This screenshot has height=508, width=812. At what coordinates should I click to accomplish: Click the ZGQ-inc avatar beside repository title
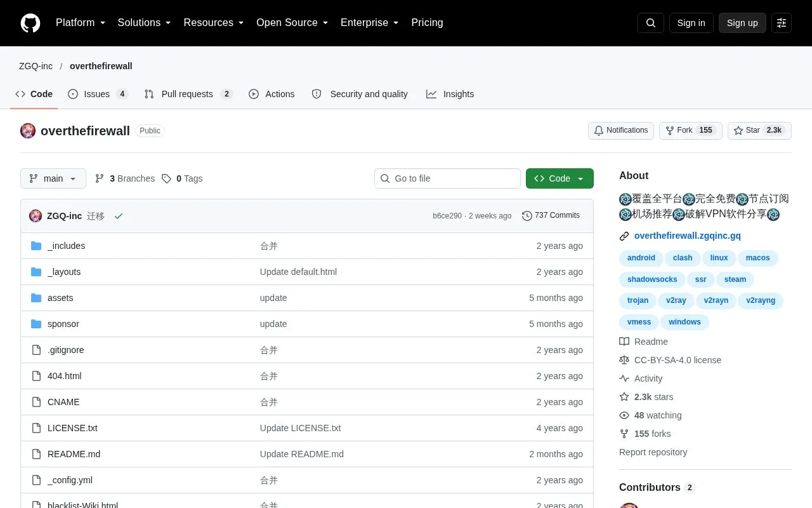tap(28, 131)
